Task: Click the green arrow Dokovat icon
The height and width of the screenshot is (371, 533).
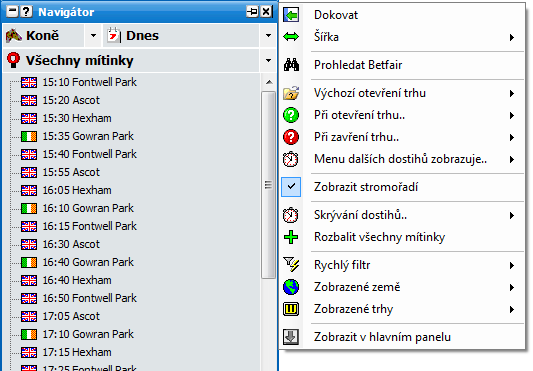Action: (x=291, y=15)
